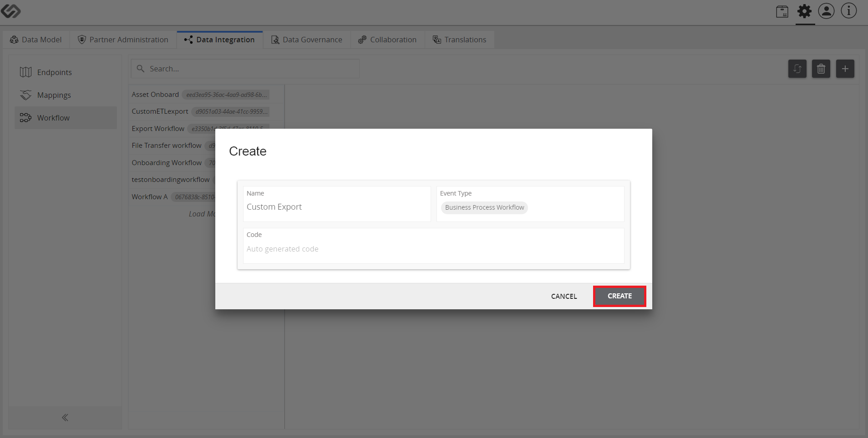This screenshot has height=438, width=868.
Task: Click the Mappings handshake icon
Action: click(25, 95)
